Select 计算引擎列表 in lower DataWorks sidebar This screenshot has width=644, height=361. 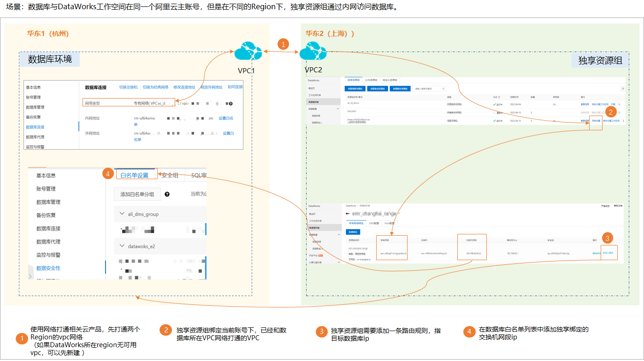[x=315, y=262]
